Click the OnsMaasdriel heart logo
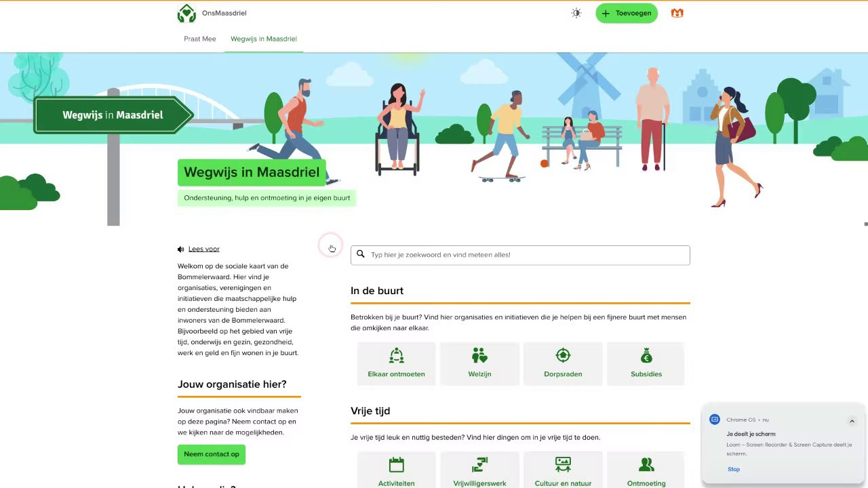Image resolution: width=868 pixels, height=488 pixels. point(186,14)
